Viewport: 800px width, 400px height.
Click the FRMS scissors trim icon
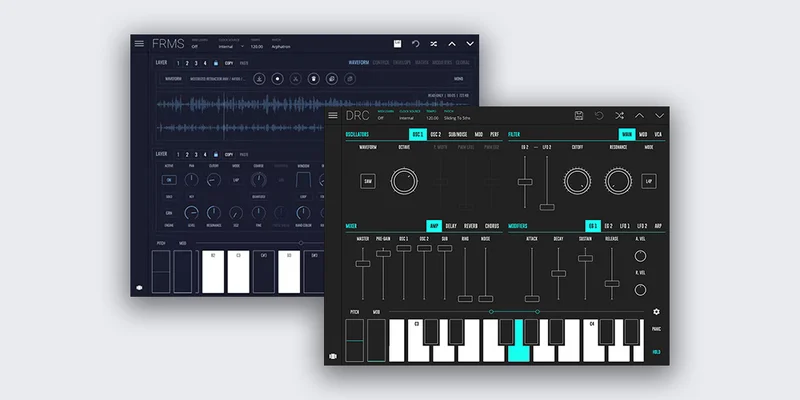click(295, 79)
